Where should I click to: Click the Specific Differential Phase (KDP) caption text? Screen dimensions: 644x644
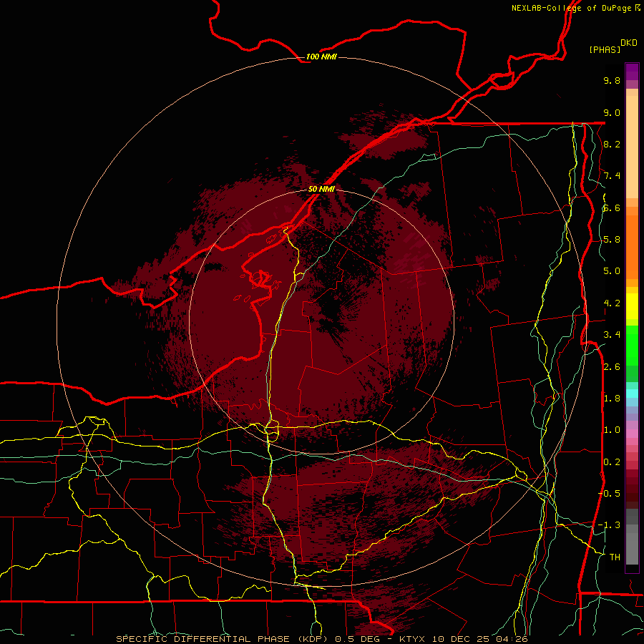224,639
